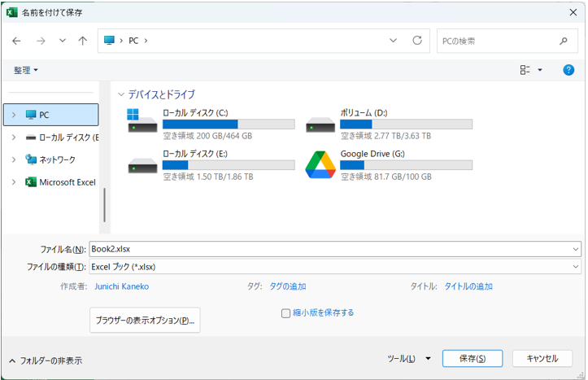This screenshot has height=380, width=588.
Task: Select ボリューム (D:) drive icon
Action: click(320, 125)
